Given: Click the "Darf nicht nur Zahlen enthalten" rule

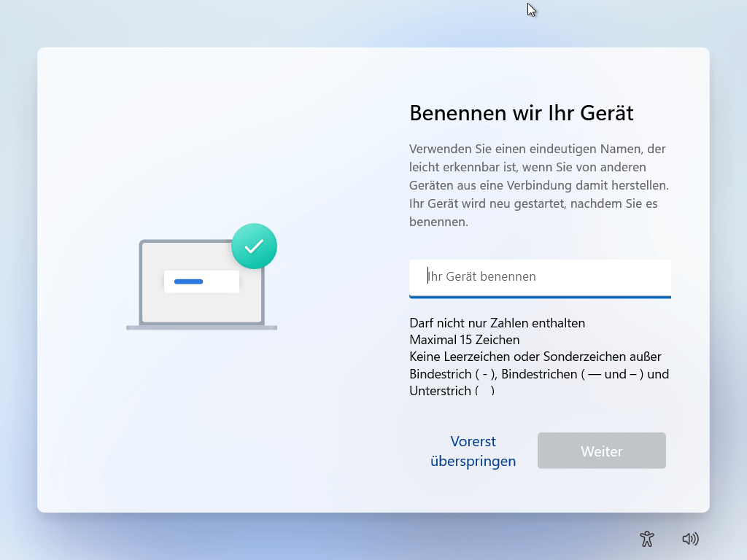Looking at the screenshot, I should pos(497,322).
